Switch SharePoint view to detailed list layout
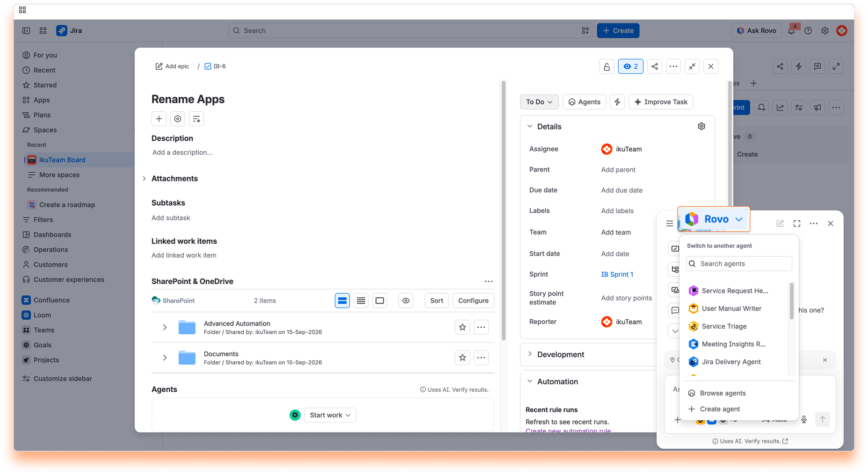The image size is (868, 474). pos(342,301)
